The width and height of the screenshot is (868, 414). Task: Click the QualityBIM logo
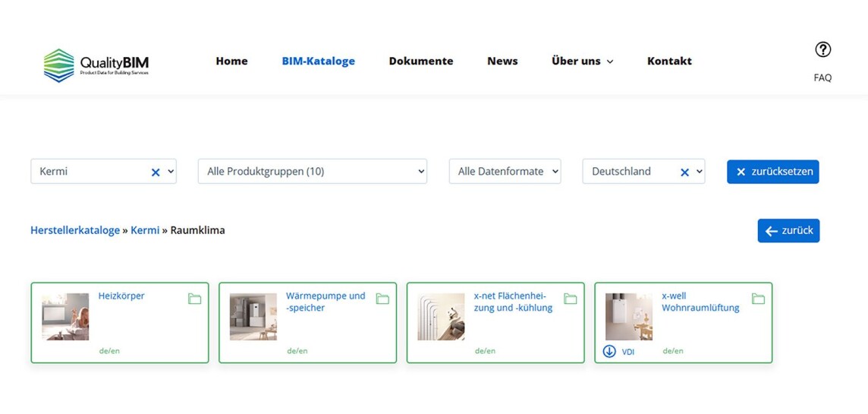(96, 65)
